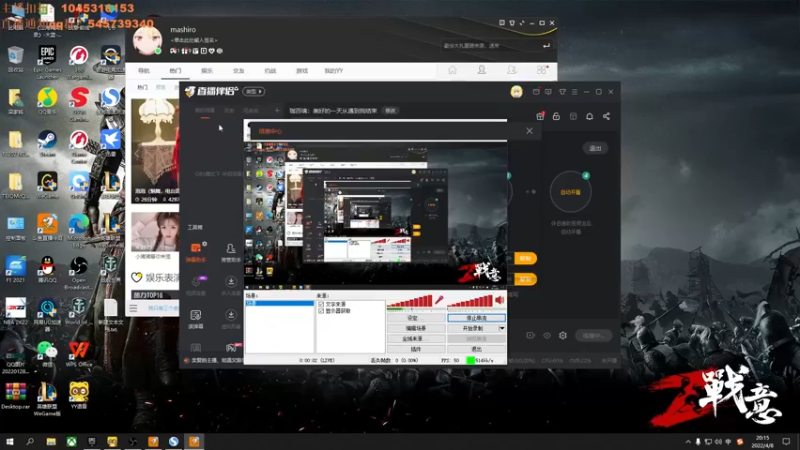Open the WeChat desktop shortcut
800x450 pixels.
47,354
